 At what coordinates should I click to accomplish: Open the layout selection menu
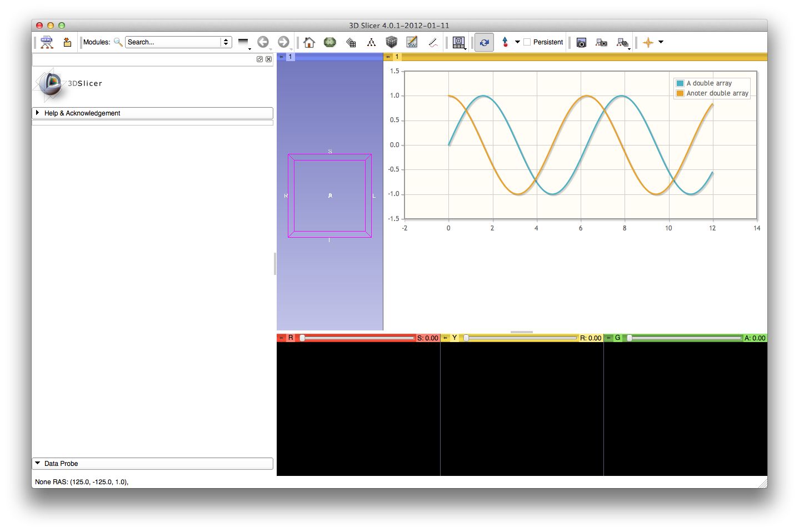tap(459, 42)
